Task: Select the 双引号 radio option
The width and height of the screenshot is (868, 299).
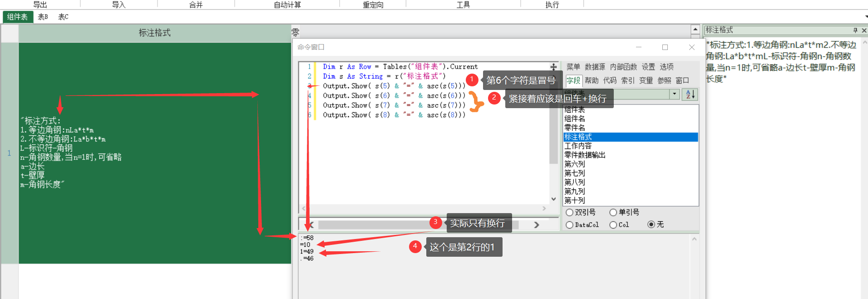Action: [x=570, y=212]
